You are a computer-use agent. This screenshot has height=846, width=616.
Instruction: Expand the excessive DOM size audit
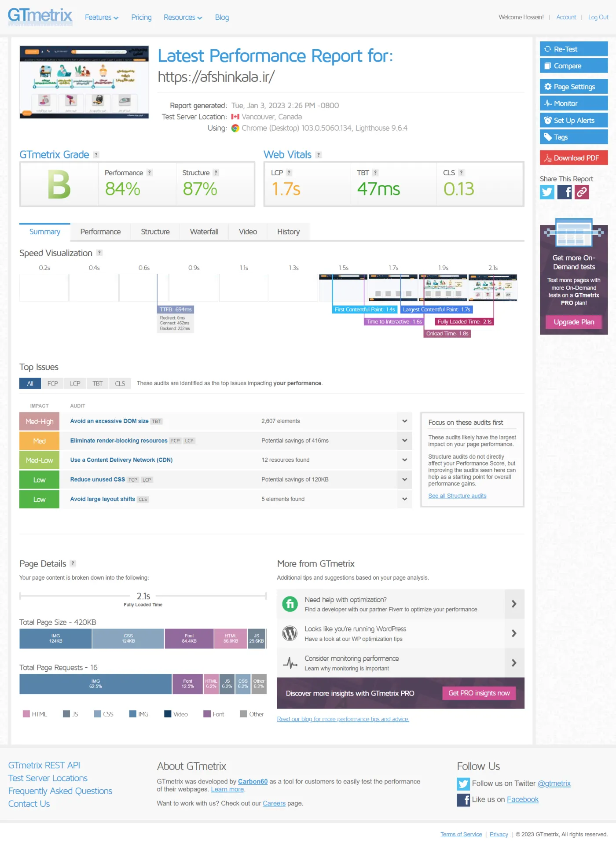(x=404, y=421)
